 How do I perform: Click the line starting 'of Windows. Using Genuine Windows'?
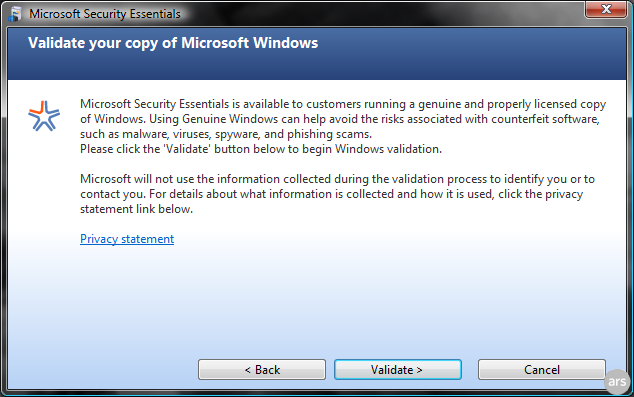[340, 119]
